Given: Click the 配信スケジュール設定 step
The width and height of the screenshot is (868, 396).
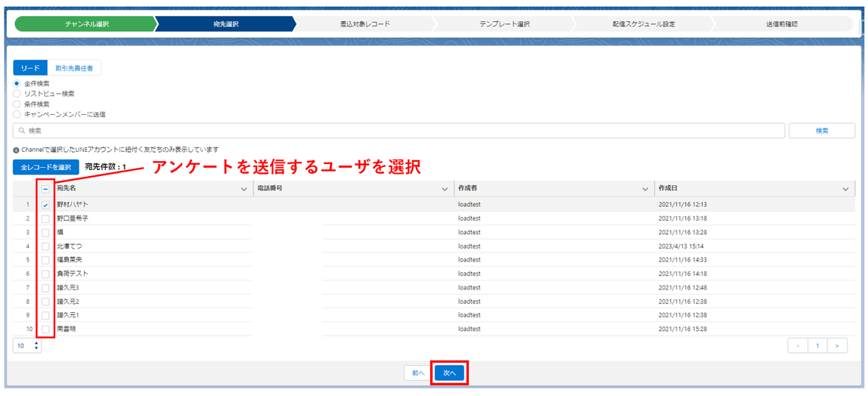Looking at the screenshot, I should coord(643,24).
